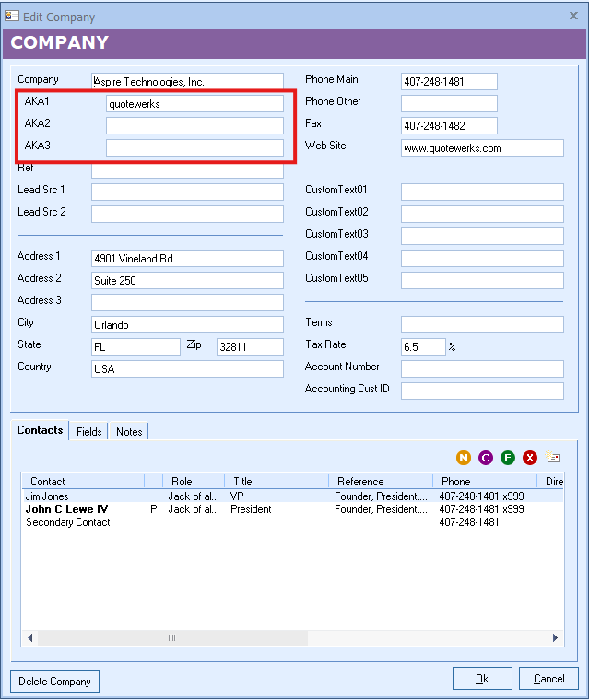Switch to the Fields tab
The image size is (589, 700).
coord(89,431)
